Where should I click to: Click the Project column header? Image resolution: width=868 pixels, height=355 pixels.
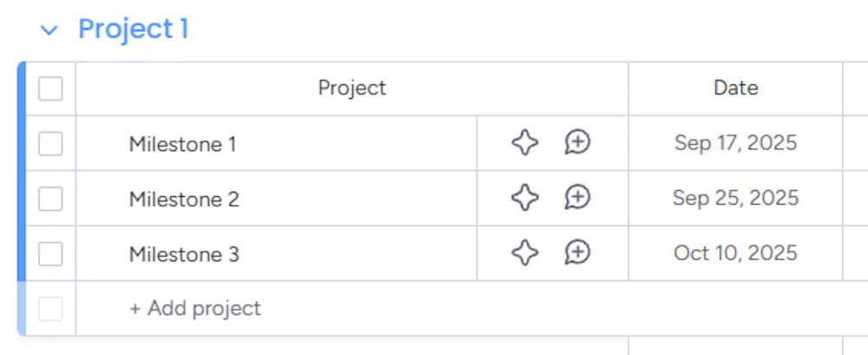click(x=352, y=88)
